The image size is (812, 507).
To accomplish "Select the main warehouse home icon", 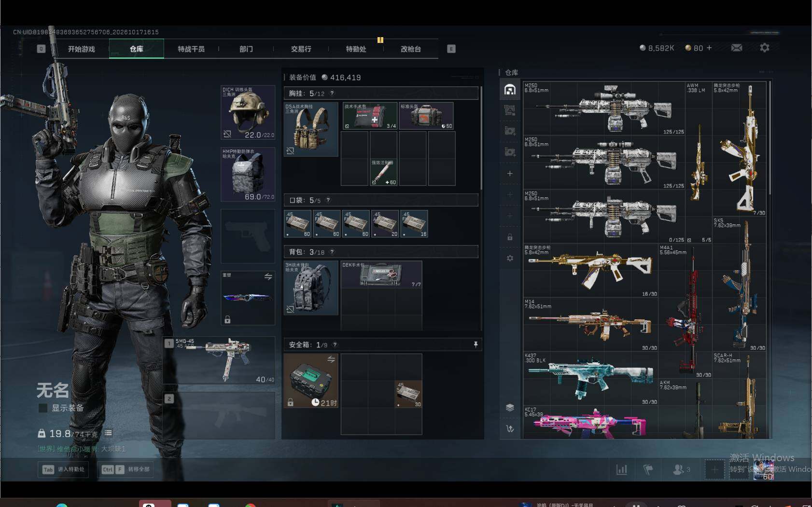I will tap(510, 90).
